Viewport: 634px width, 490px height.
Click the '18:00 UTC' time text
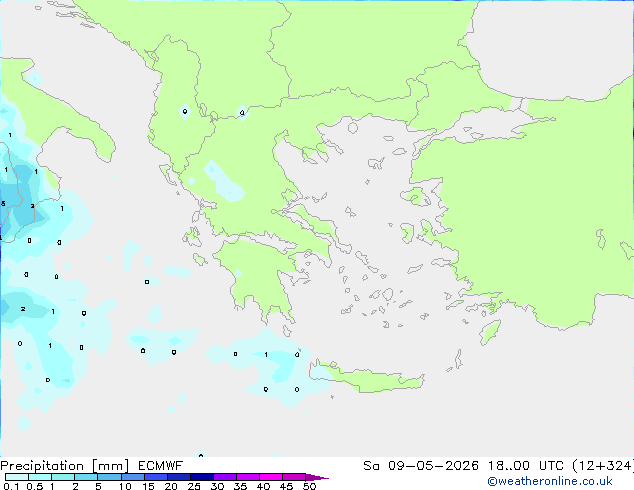(526, 466)
